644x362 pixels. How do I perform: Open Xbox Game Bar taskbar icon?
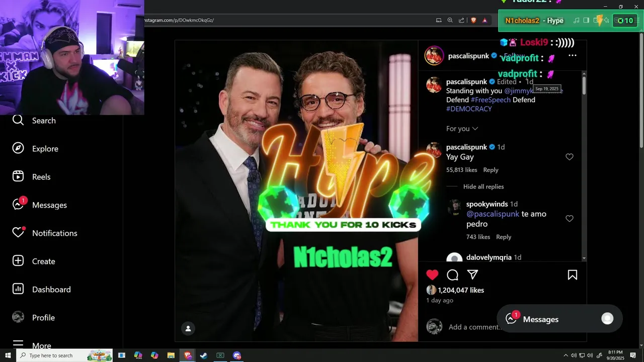[x=220, y=355]
